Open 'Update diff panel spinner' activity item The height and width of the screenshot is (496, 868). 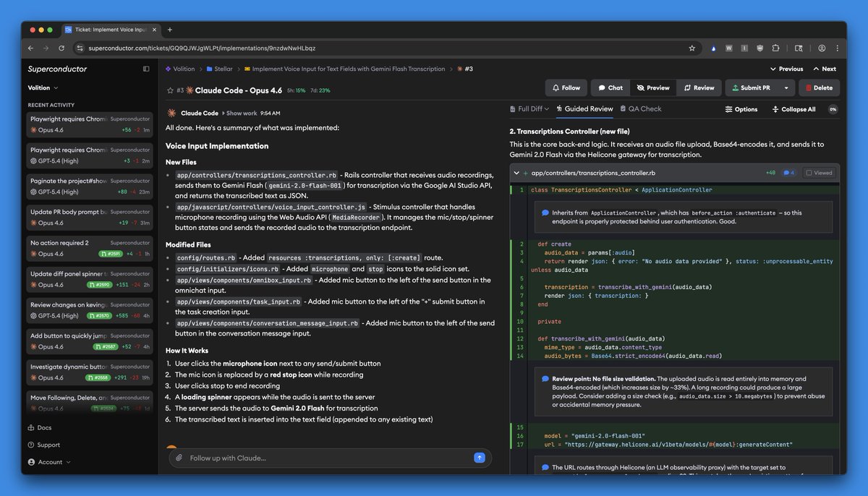(x=90, y=279)
